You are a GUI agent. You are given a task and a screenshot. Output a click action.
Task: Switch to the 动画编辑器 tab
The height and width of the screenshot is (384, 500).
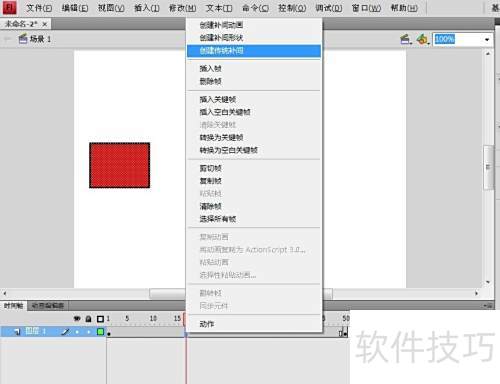coord(48,306)
